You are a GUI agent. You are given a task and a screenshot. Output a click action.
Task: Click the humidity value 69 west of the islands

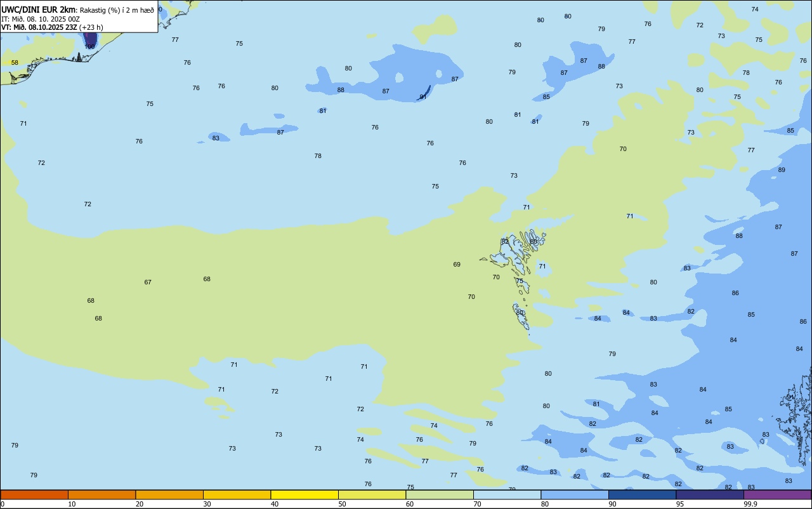click(x=457, y=265)
